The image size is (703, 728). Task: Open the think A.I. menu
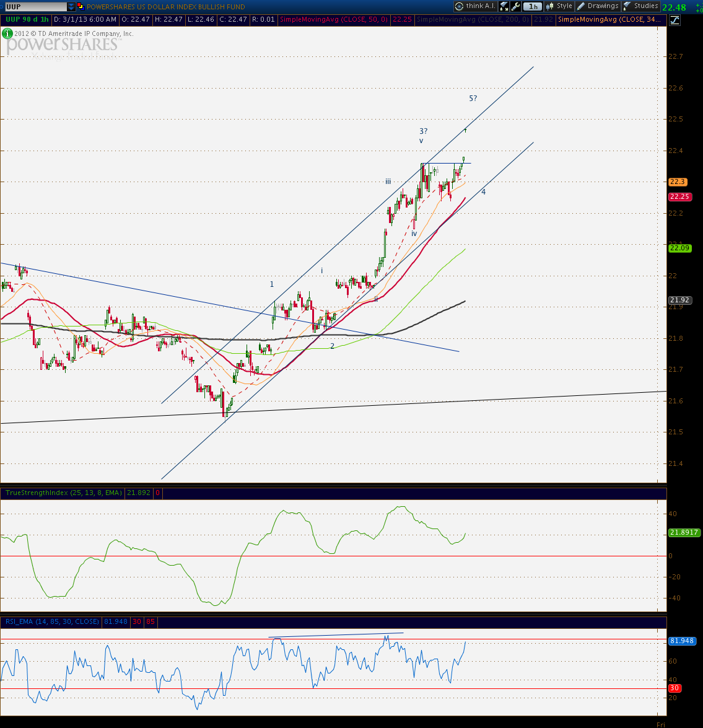tap(474, 6)
